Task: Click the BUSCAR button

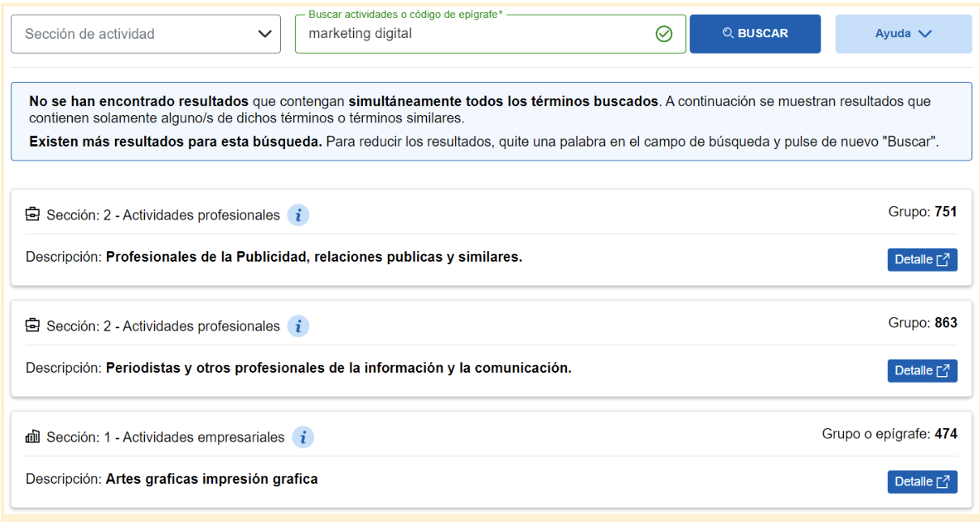Action: point(755,34)
